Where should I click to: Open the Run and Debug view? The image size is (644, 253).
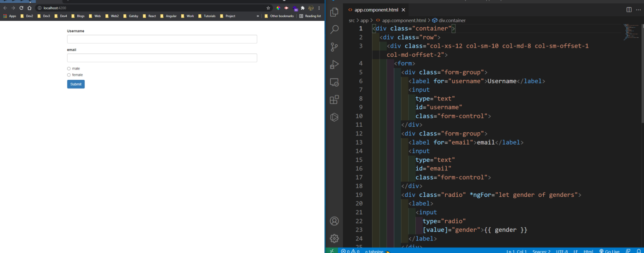(334, 65)
